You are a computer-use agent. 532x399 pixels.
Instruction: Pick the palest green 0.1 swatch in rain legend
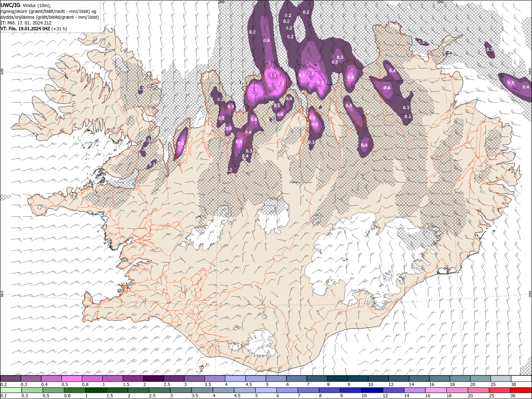(11, 390)
